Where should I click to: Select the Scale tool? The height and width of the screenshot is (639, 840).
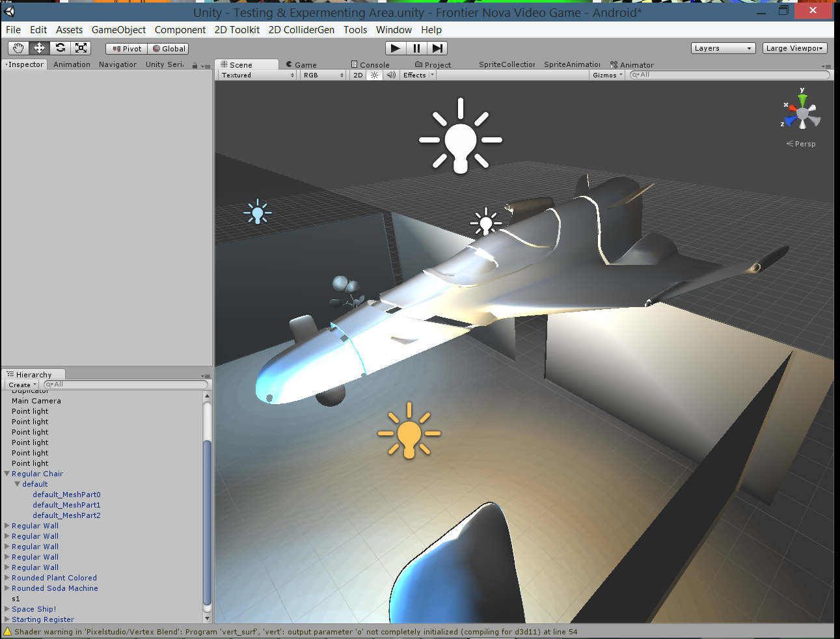(x=81, y=48)
